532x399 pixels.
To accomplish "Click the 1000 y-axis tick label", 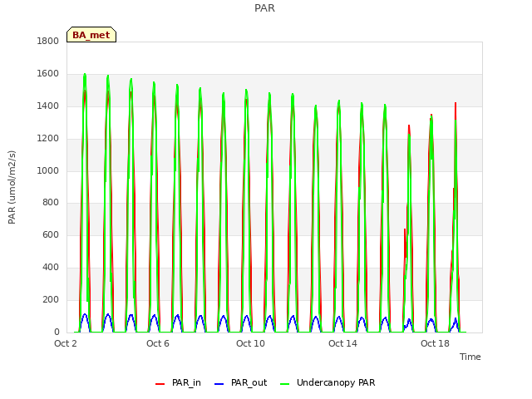I will [48, 170].
